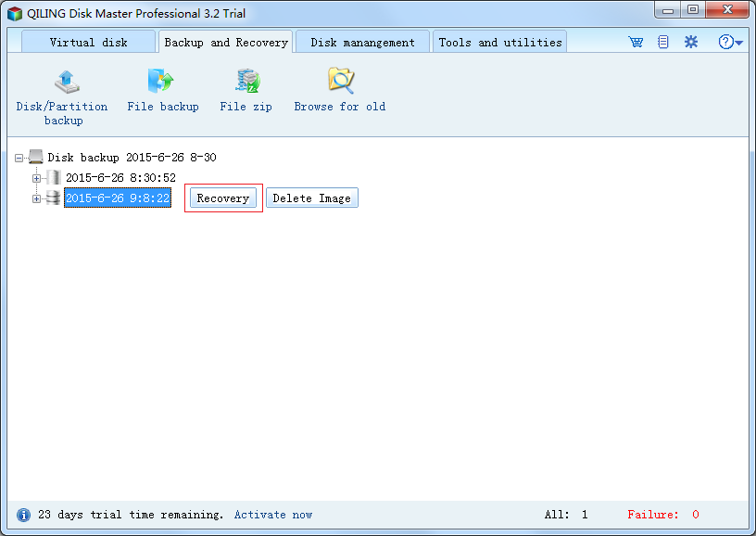The width and height of the screenshot is (756, 536).
Task: Close the QILING Disk Master window
Action: click(727, 10)
